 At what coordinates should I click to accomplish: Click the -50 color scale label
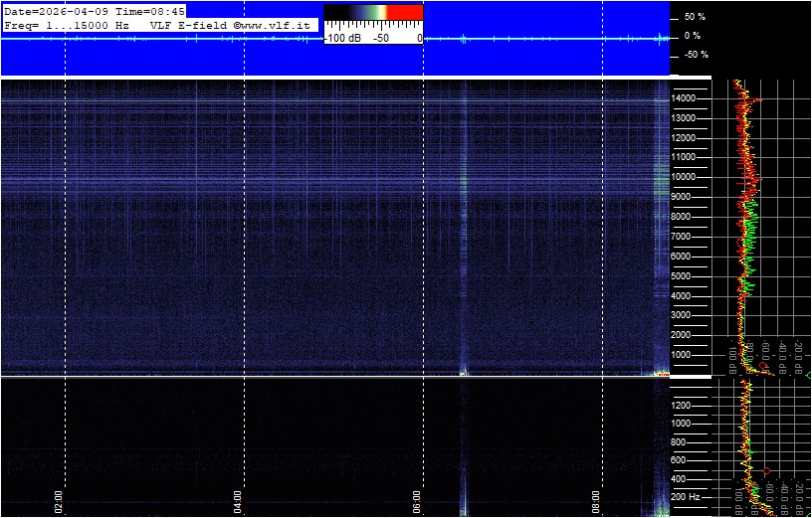(381, 39)
